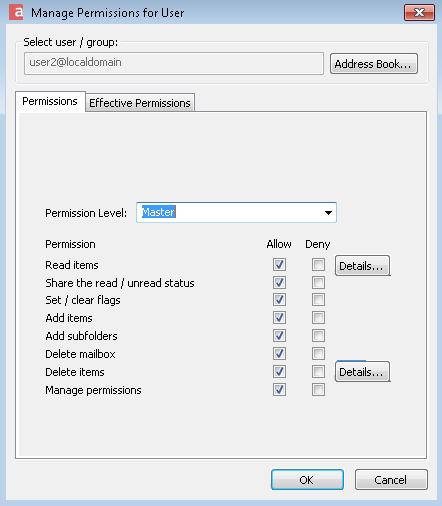
Task: Open Details for Read items
Action: click(362, 266)
